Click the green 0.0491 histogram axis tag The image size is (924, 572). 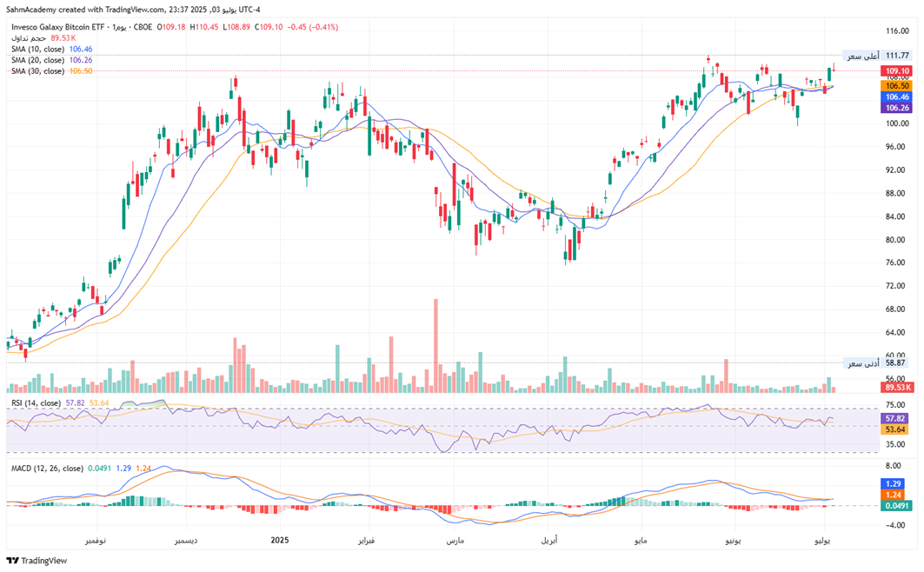(x=897, y=505)
